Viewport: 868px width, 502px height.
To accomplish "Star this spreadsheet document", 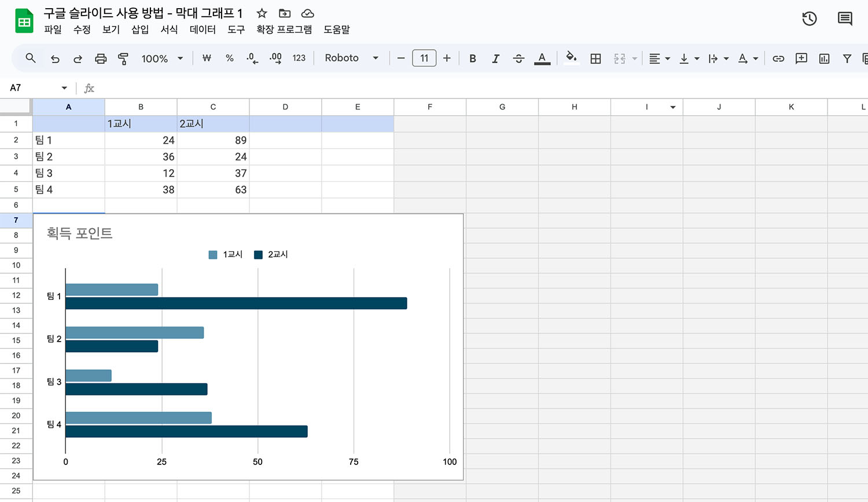I will 262,13.
